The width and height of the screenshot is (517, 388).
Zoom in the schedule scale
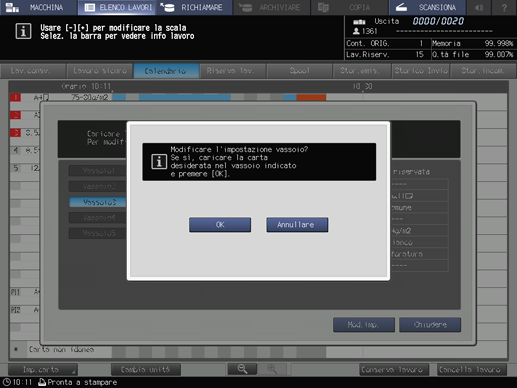pos(272,369)
